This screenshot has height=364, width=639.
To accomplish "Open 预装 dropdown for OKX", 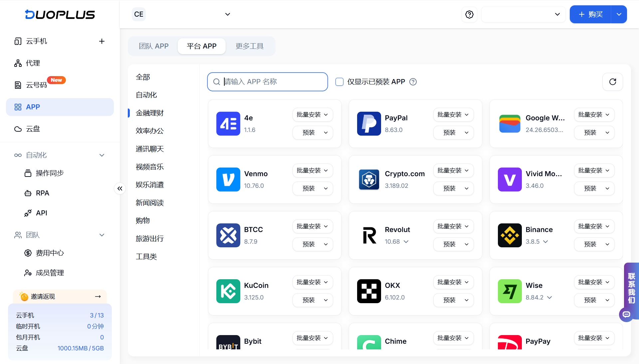I will click(x=453, y=300).
